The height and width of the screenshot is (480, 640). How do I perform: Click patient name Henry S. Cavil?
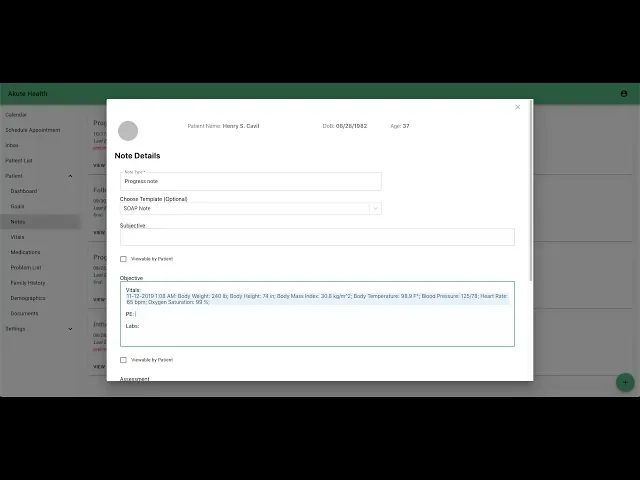(241, 126)
